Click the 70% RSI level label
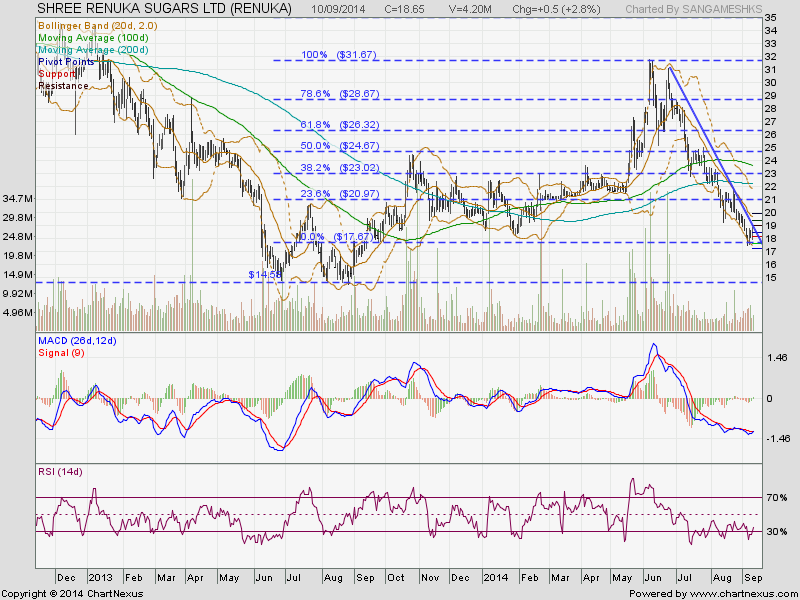 (777, 497)
